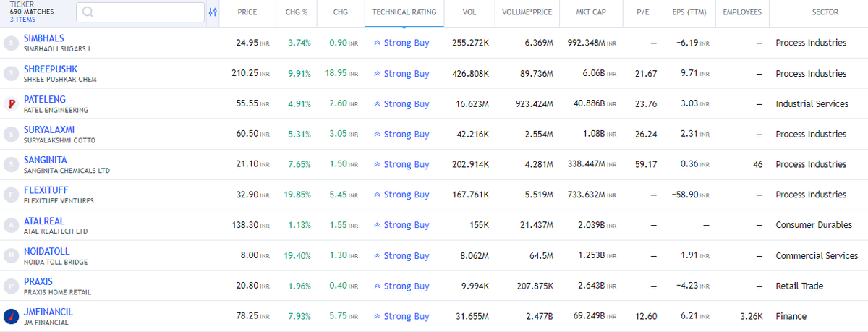Click the 19.85% change value
Screen dimensions: 868x332
(297, 195)
